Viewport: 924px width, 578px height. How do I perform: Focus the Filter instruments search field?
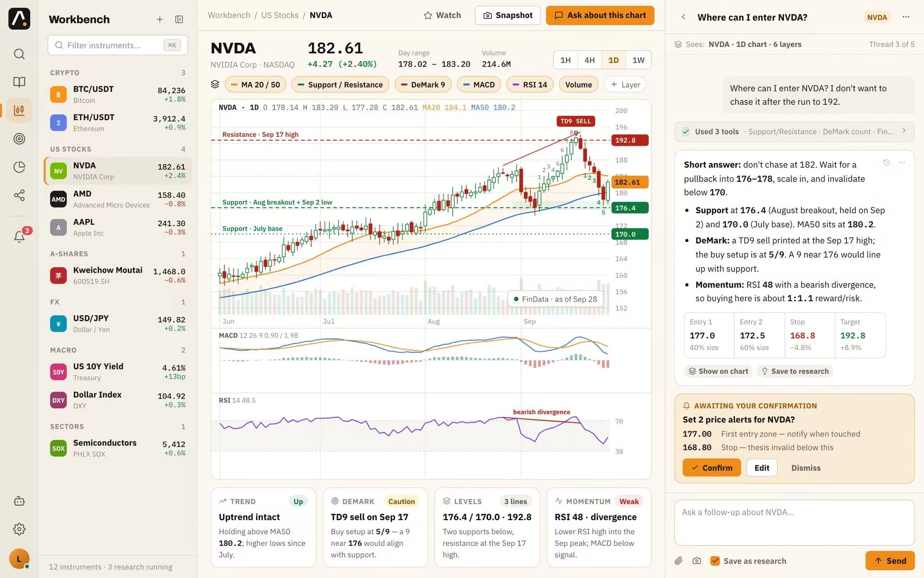pyautogui.click(x=118, y=45)
